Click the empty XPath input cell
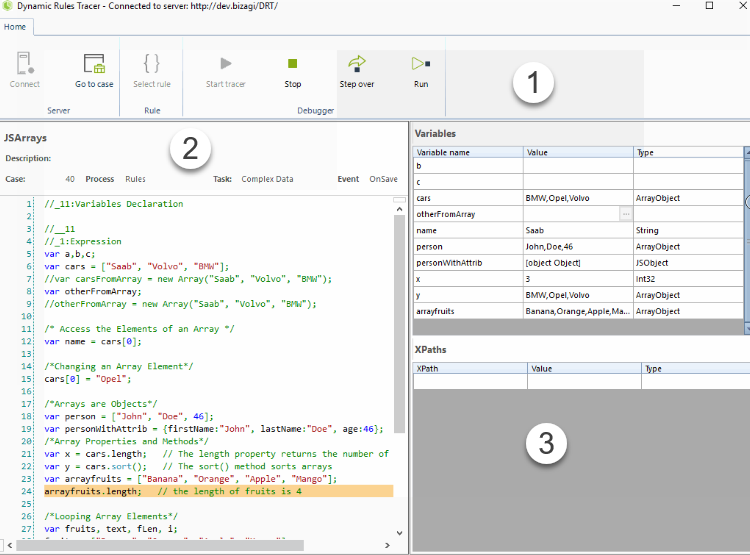The height and width of the screenshot is (555, 750). (x=470, y=381)
